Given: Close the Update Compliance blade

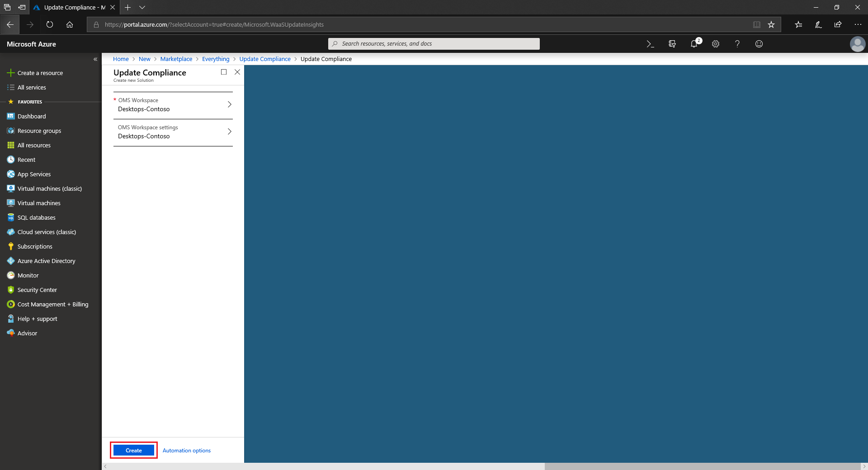Looking at the screenshot, I should pos(237,72).
